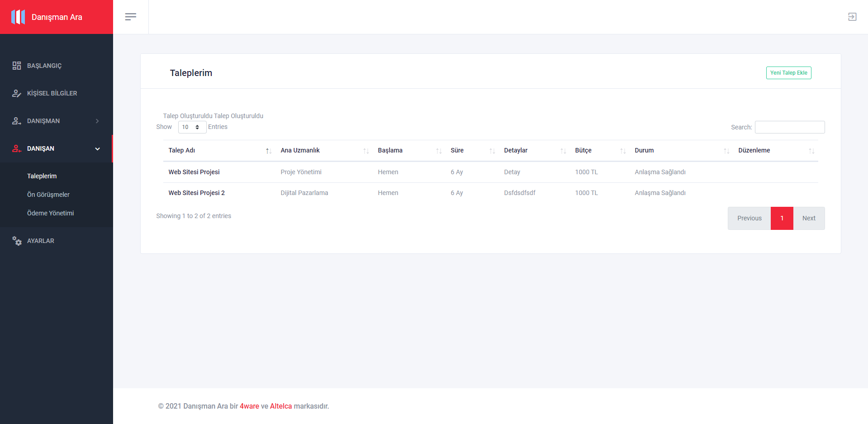The width and height of the screenshot is (868, 424).
Task: Click the Ayarlar gears icon
Action: 17,241
